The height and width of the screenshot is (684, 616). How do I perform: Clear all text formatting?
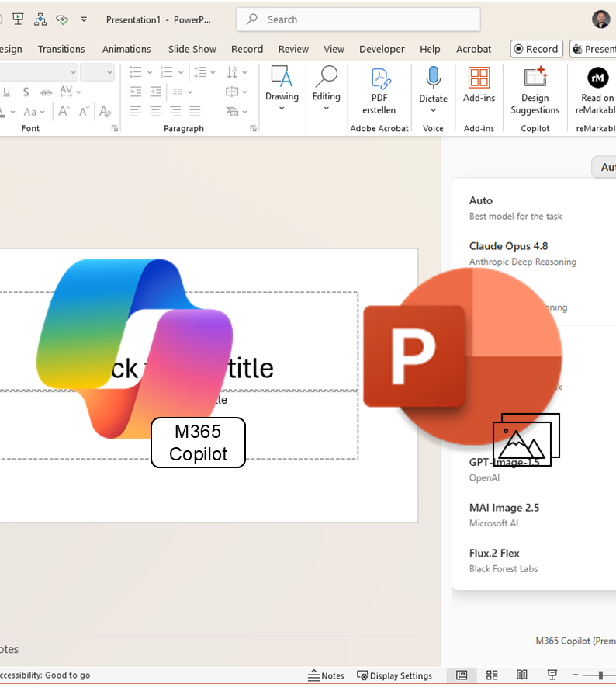point(105,112)
